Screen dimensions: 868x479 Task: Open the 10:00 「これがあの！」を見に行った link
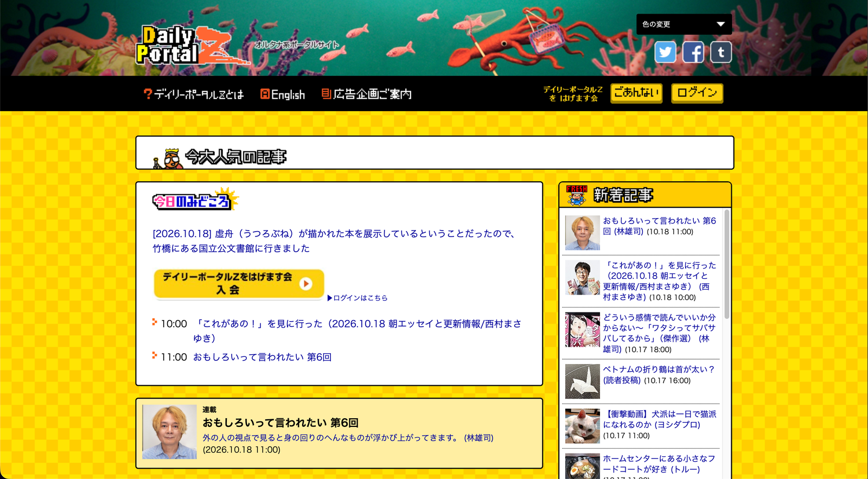357,331
